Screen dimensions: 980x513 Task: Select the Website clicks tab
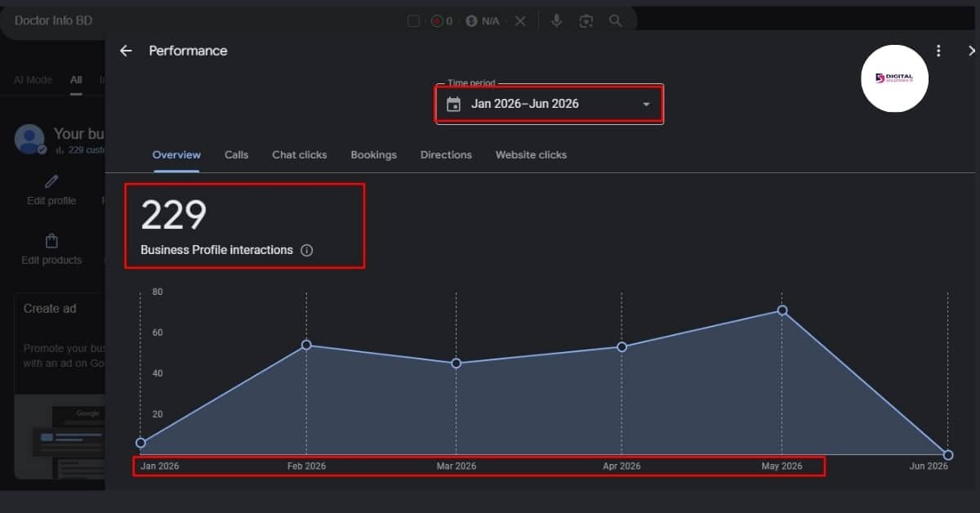point(531,154)
